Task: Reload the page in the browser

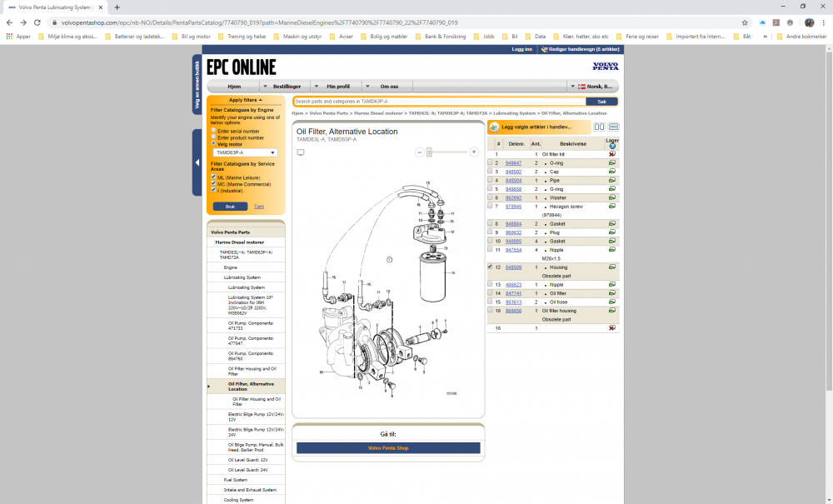Action: coord(37,22)
